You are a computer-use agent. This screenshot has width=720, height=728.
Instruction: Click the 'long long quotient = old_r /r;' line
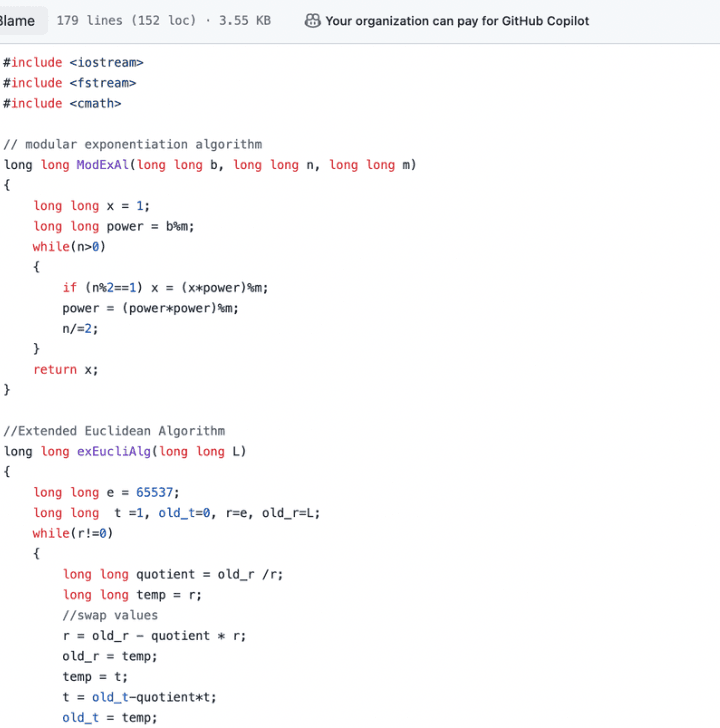click(x=173, y=574)
